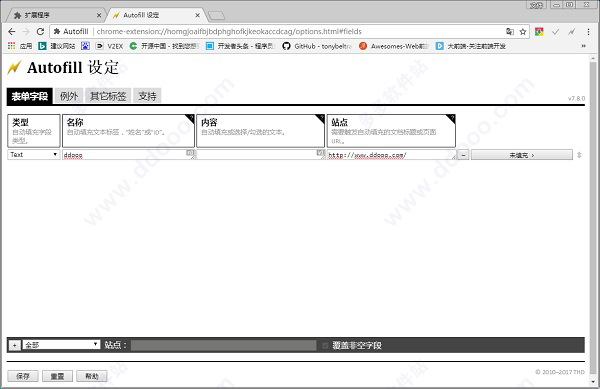This screenshot has width=600, height=389.
Task: Open the 开发者头条 bookmark
Action: (x=240, y=46)
